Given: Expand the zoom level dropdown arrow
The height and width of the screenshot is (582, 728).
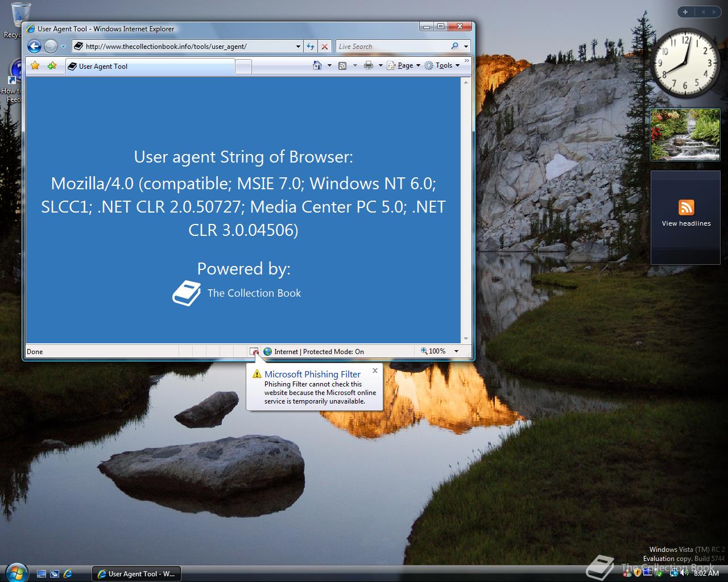Looking at the screenshot, I should point(456,351).
